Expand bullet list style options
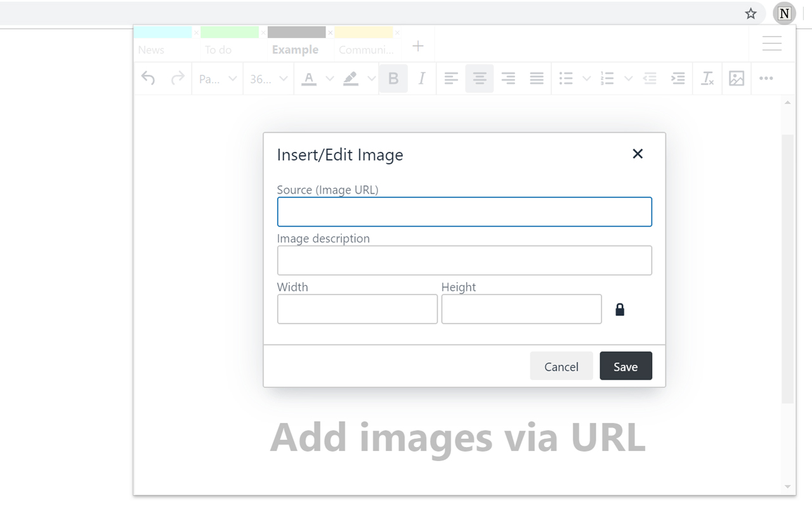Image resolution: width=812 pixels, height=508 pixels. tap(587, 79)
